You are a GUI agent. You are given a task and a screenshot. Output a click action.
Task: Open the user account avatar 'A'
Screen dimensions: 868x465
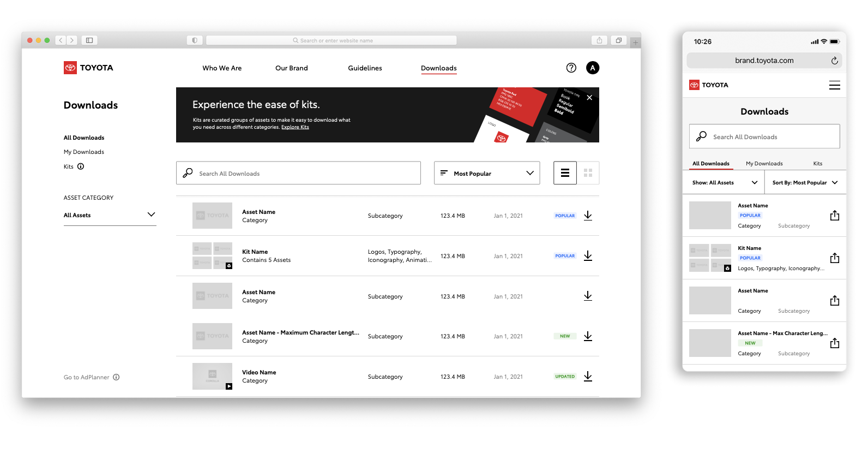(593, 68)
